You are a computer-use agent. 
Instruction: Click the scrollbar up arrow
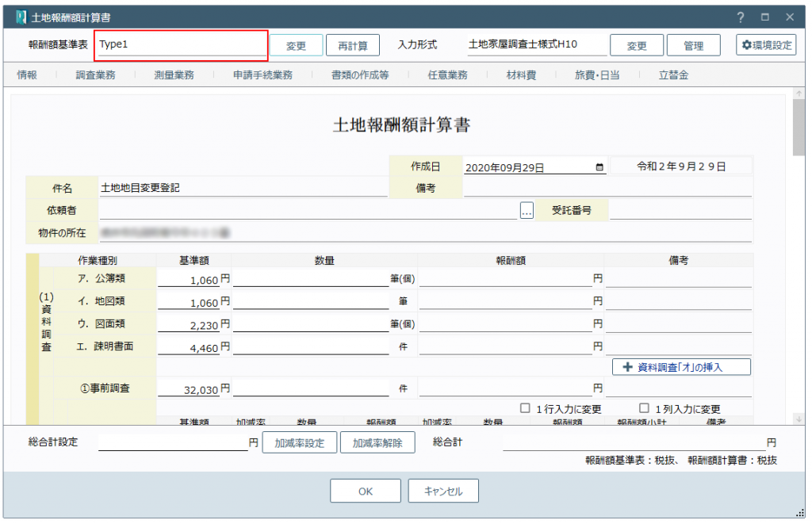799,94
